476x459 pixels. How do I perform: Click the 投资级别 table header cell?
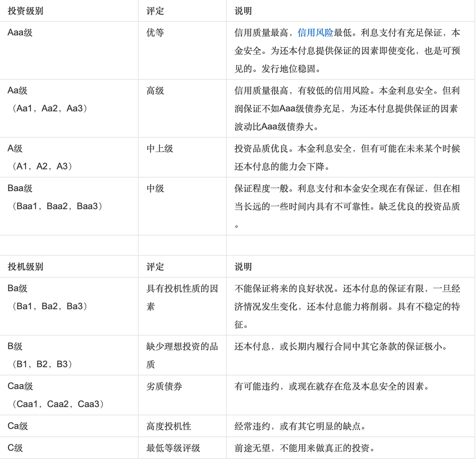pyautogui.click(x=25, y=11)
